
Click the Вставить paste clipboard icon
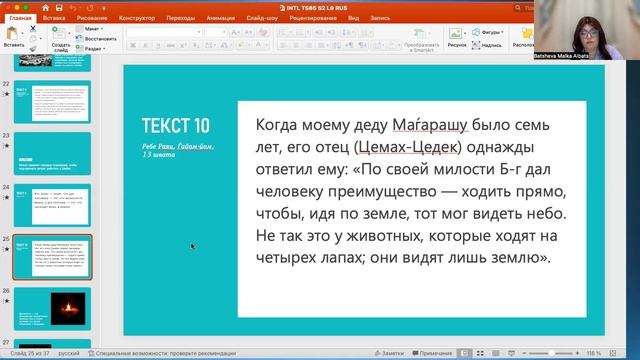click(x=12, y=33)
